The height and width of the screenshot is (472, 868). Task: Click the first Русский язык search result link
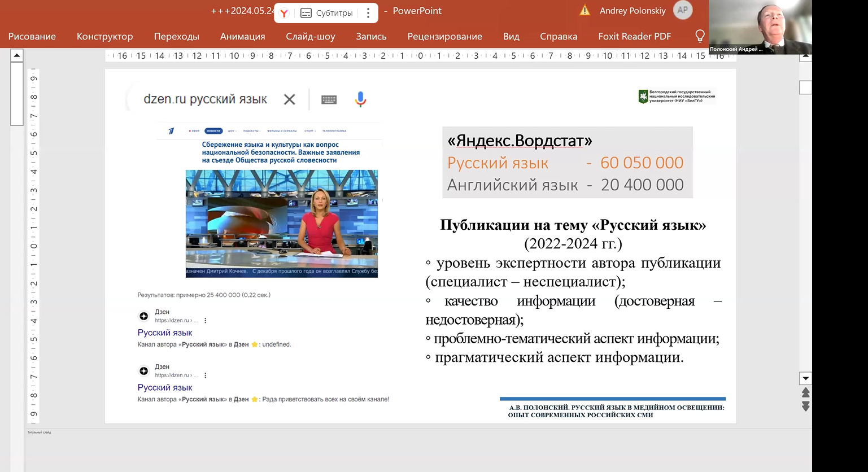(165, 333)
